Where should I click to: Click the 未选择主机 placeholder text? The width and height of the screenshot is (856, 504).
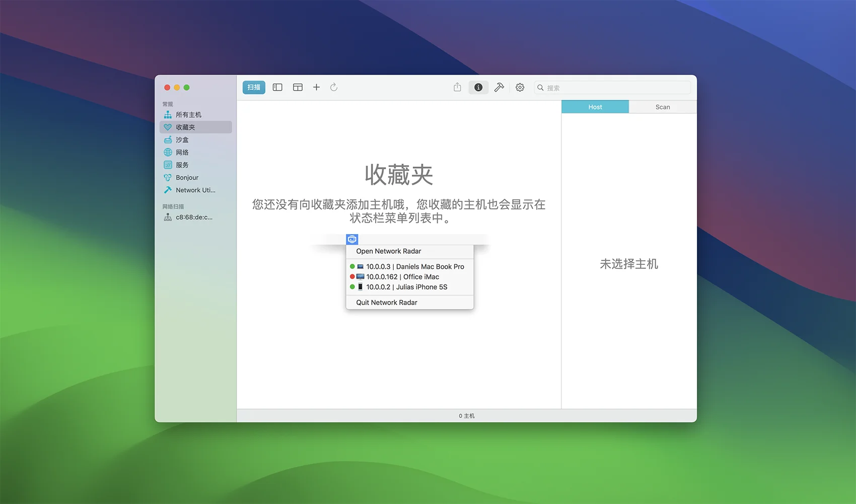coord(629,264)
